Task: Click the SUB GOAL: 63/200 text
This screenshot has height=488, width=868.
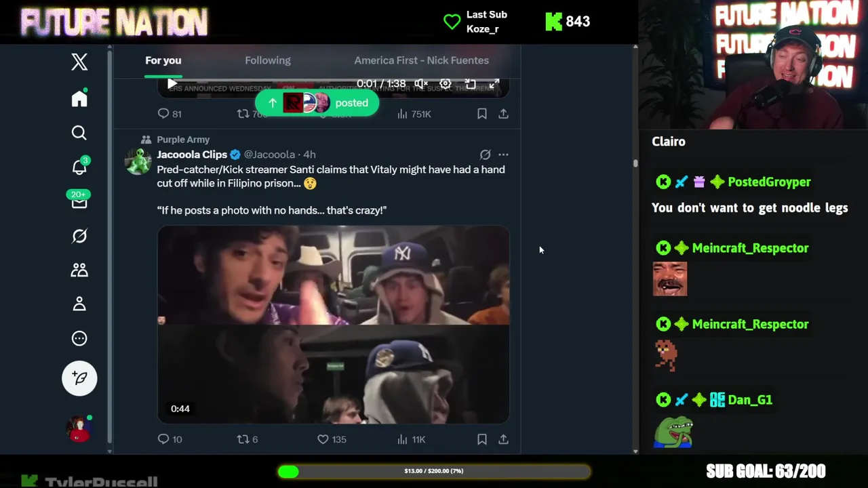Action: (x=766, y=471)
